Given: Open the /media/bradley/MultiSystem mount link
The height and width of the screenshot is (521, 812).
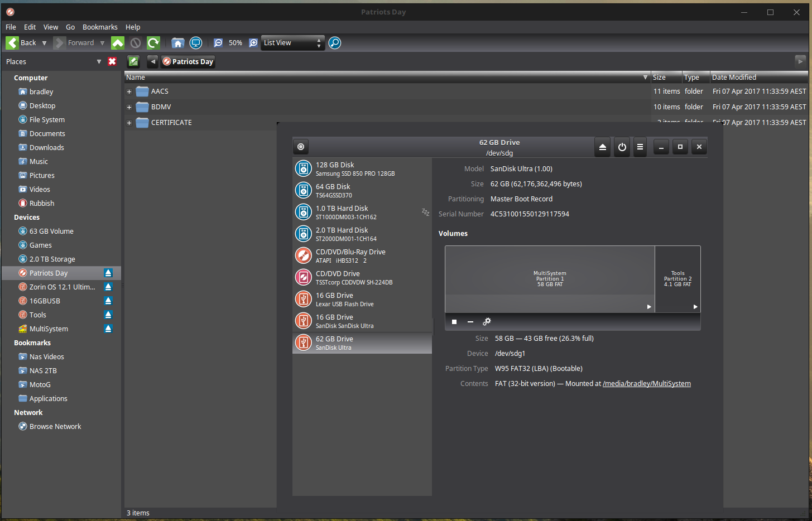Looking at the screenshot, I should 646,384.
